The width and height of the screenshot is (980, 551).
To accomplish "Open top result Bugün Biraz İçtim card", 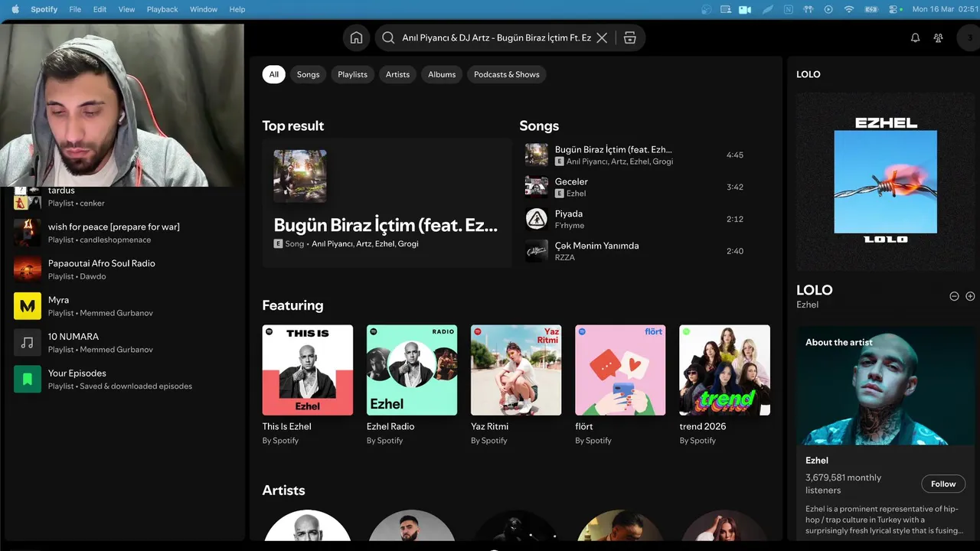I will tap(387, 203).
